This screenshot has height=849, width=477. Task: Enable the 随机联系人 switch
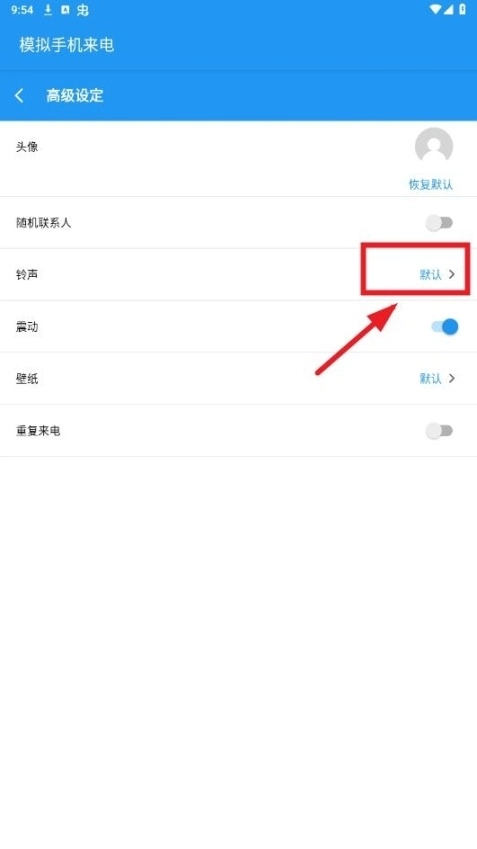(x=439, y=223)
